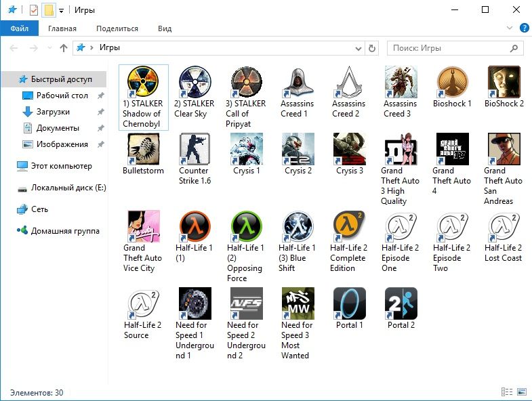Switch to the Вид ribbon tab
This screenshot has height=401, width=532.
[x=165, y=28]
